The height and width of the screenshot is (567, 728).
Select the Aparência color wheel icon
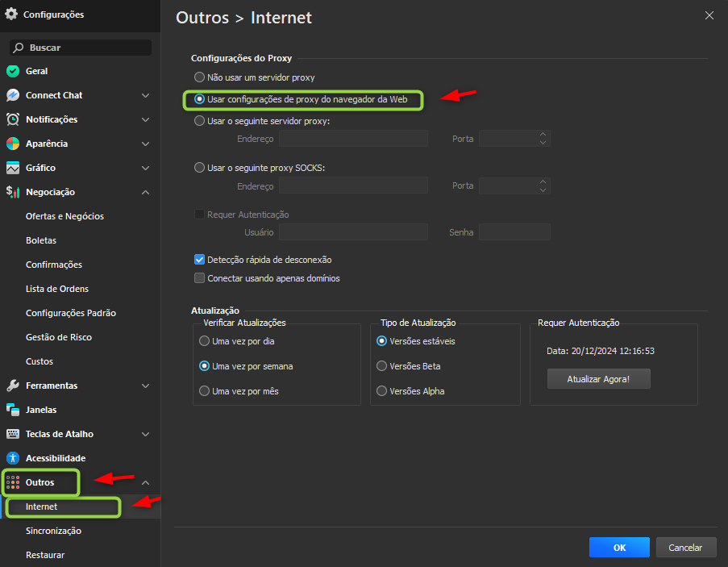(x=13, y=144)
